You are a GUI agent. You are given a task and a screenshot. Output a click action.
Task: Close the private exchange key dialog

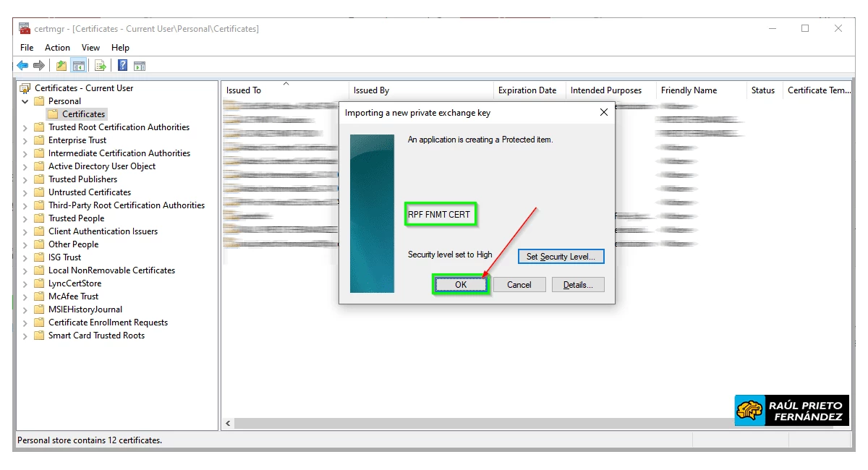(604, 113)
